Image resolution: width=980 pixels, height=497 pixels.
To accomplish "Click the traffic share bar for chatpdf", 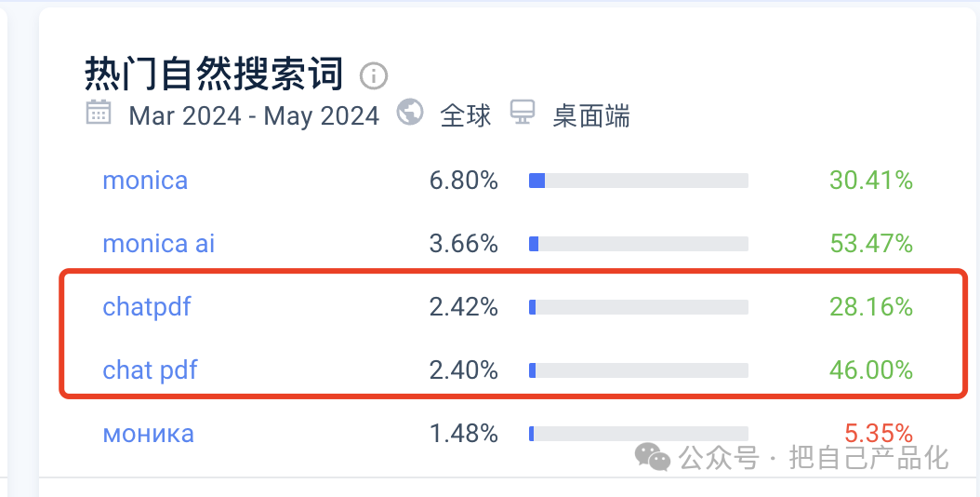I will point(639,307).
